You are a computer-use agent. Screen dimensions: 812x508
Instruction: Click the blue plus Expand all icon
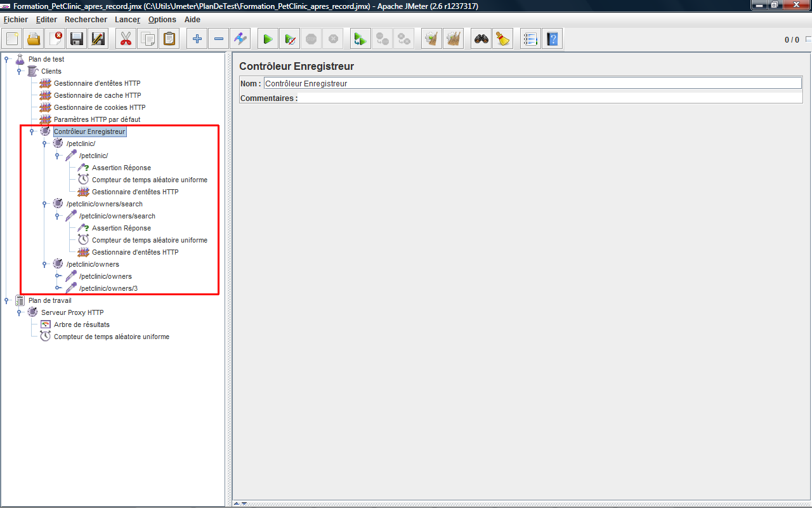197,39
